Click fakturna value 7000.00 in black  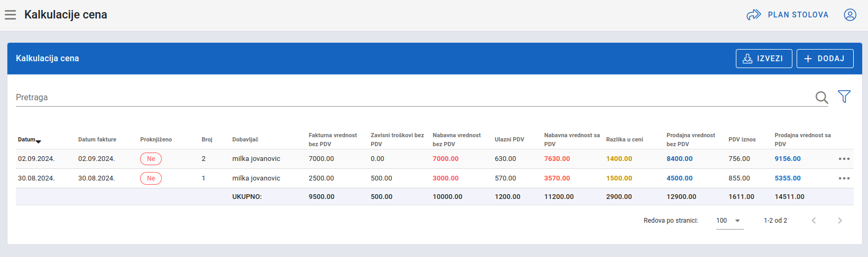click(x=321, y=159)
